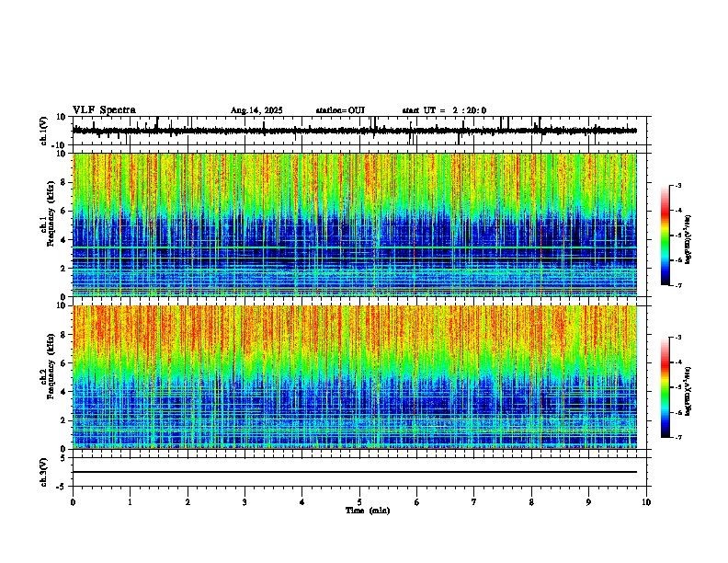Image resolution: width=728 pixels, height=563 pixels.
Task: Click the ch.2 "Frequency (kHz)" axis label
Action: (x=51, y=365)
